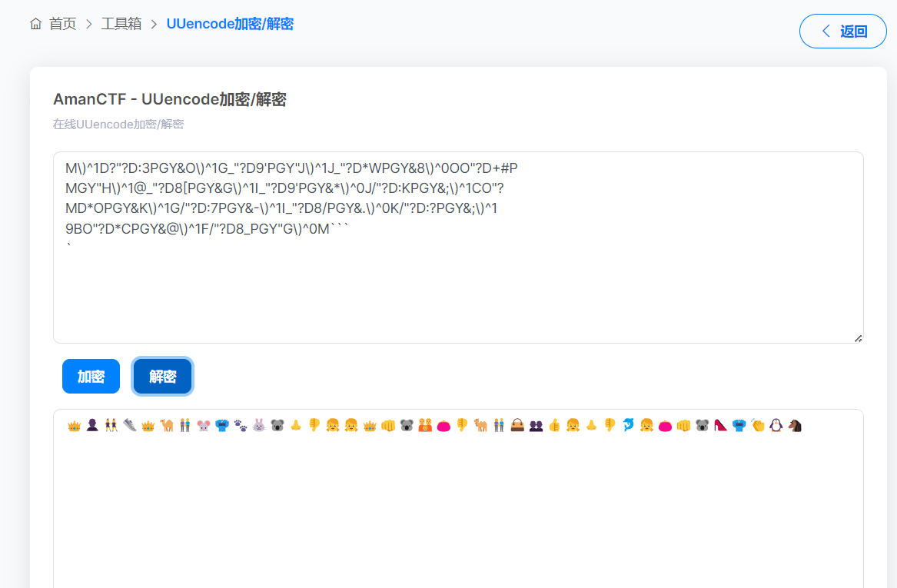Image resolution: width=897 pixels, height=588 pixels.
Task: Click the 返回 back button
Action: tap(842, 32)
